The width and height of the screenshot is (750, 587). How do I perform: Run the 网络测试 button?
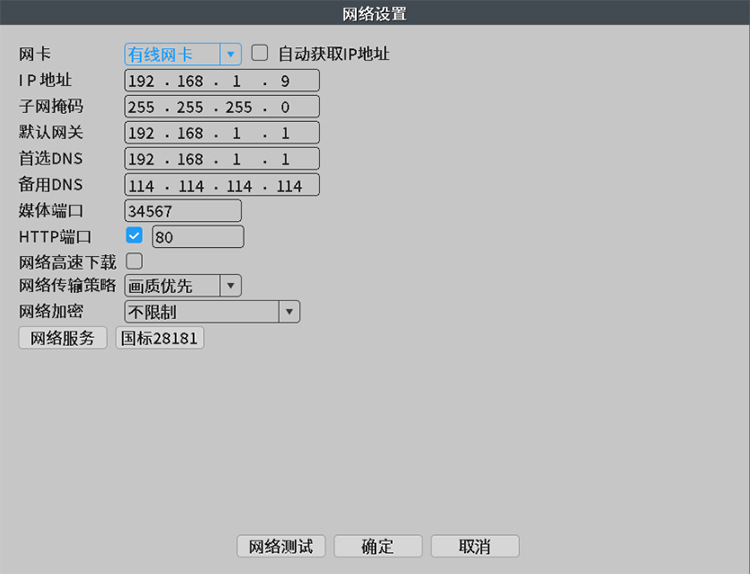point(281,546)
